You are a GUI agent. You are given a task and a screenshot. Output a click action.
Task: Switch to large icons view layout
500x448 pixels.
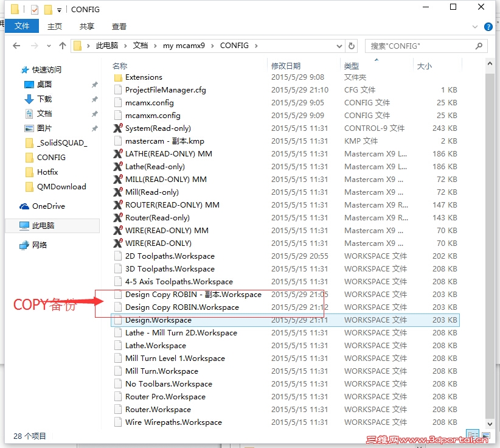pos(485,435)
